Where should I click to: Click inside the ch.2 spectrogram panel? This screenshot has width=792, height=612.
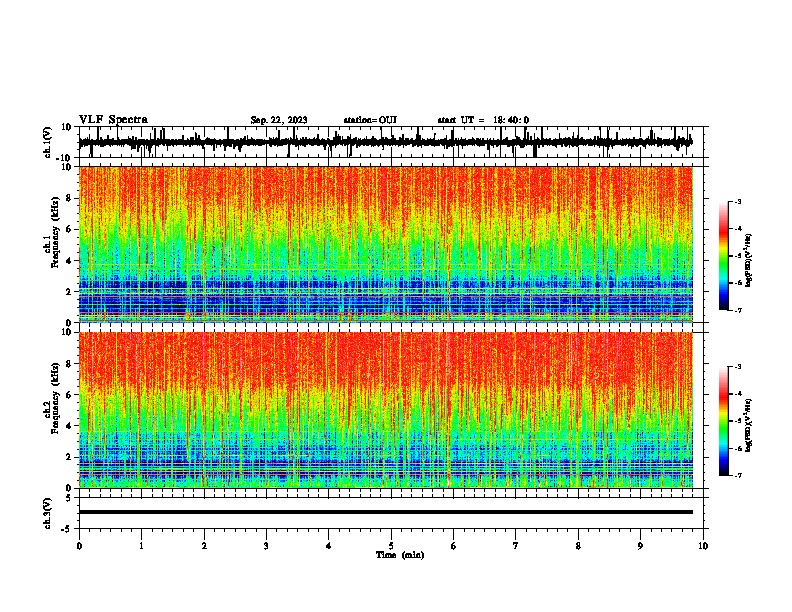click(386, 410)
